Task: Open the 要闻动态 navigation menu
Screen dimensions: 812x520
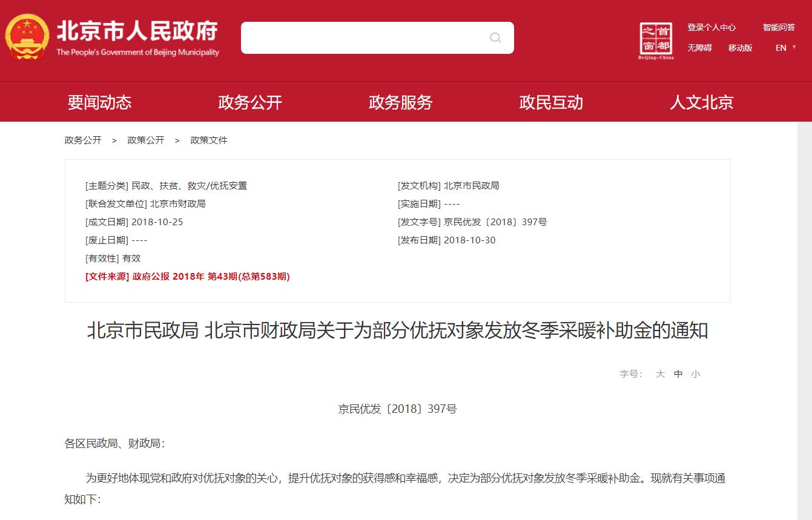Action: click(101, 102)
